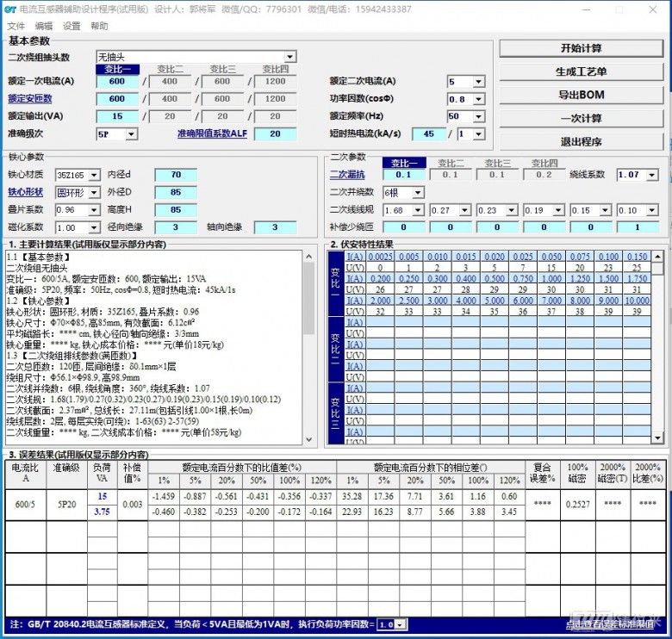Select the 变比二 tab in 二次参数

coord(450,163)
